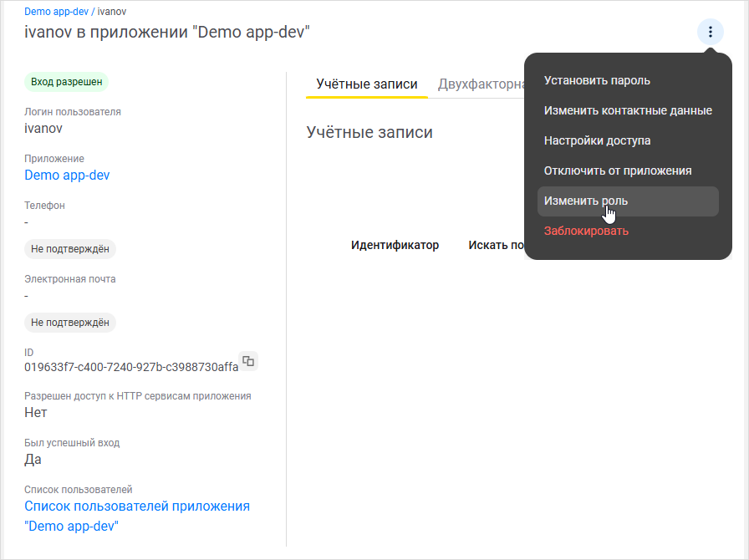Viewport: 749px width, 560px height.
Task: Open "Настройки доступа" from the actions menu
Action: coord(598,140)
